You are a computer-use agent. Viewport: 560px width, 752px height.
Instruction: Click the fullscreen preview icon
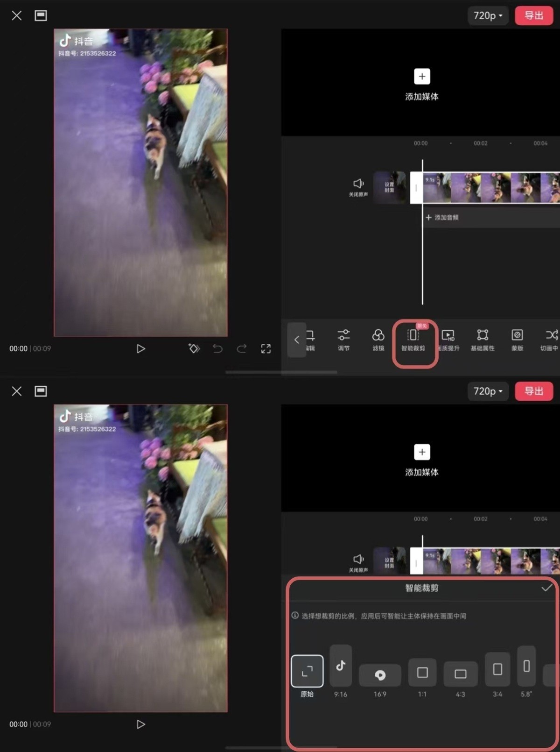[266, 348]
